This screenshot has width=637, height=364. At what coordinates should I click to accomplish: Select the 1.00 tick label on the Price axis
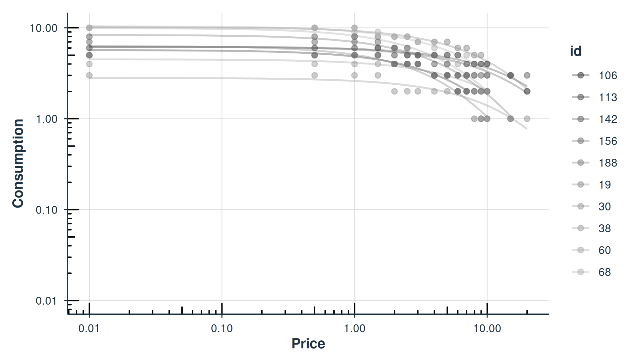coord(355,329)
